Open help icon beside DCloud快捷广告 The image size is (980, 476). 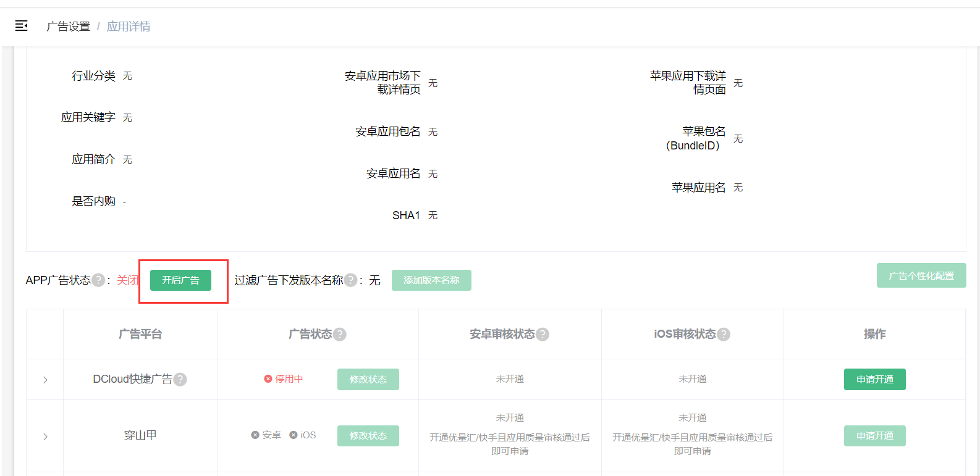pyautogui.click(x=180, y=379)
